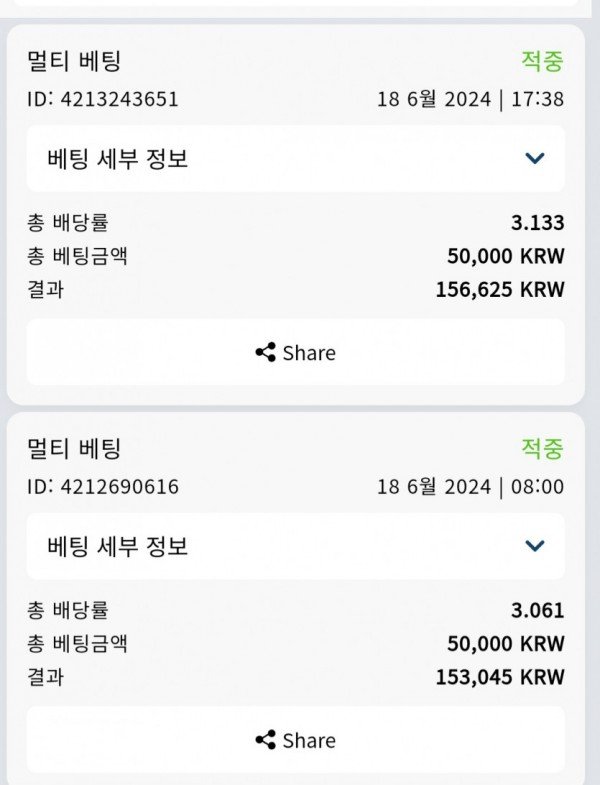Expand details chevron for bet 4212690616
Image resolution: width=600 pixels, height=785 pixels.
[x=535, y=546]
